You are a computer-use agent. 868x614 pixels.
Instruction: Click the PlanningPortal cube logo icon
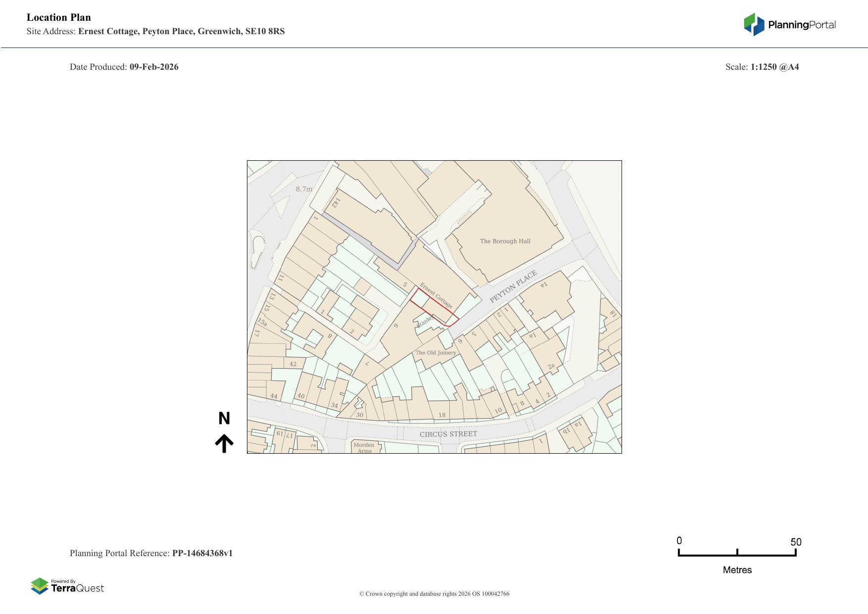pos(754,24)
